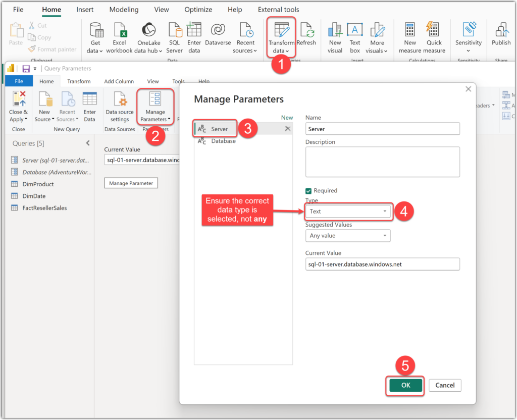Click the Paste icon in Power BI ribbon
The width and height of the screenshot is (517, 420).
click(16, 30)
